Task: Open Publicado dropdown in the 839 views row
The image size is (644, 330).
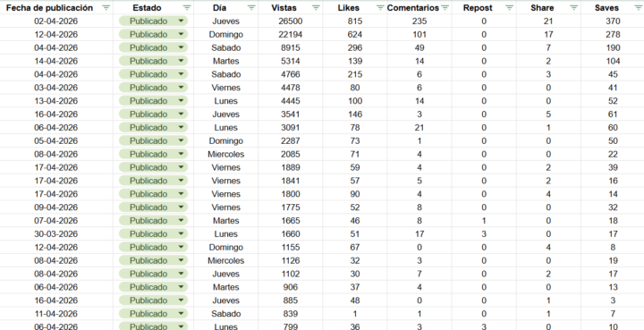Action: coord(181,314)
